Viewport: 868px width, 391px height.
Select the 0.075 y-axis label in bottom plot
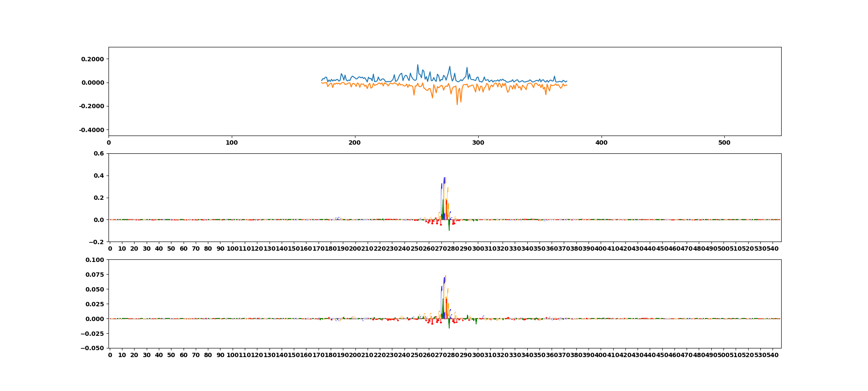95,275
